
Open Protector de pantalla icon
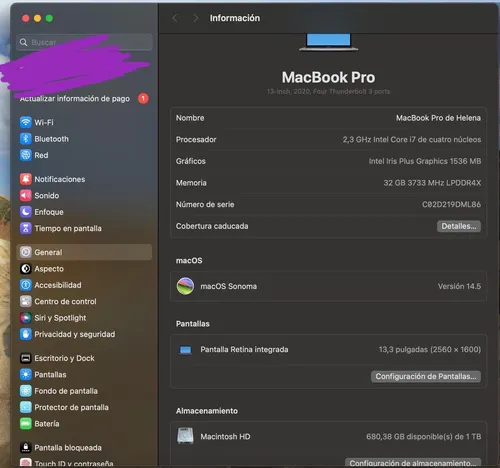pos(26,407)
